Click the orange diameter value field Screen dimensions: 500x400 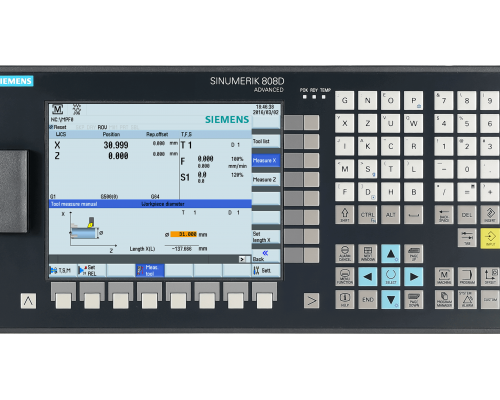(x=184, y=234)
